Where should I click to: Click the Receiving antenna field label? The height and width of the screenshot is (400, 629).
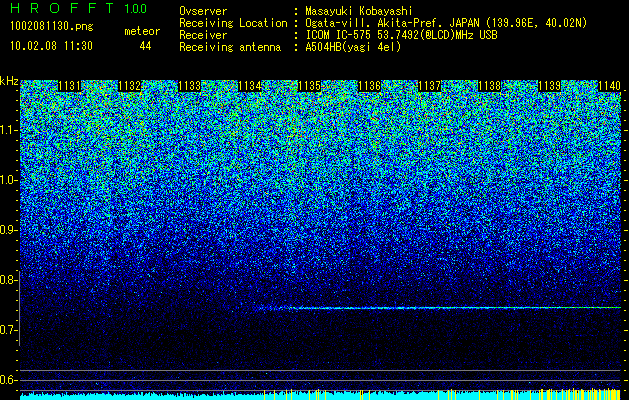(230, 47)
